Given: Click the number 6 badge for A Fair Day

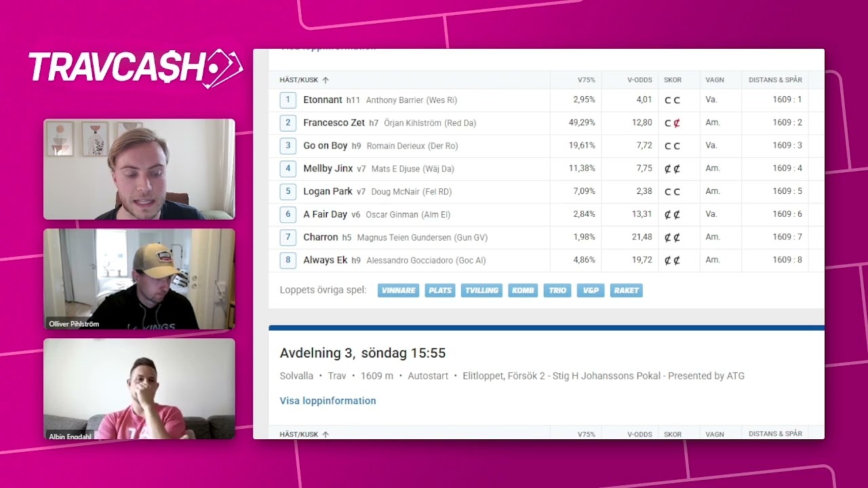Looking at the screenshot, I should click(x=288, y=214).
